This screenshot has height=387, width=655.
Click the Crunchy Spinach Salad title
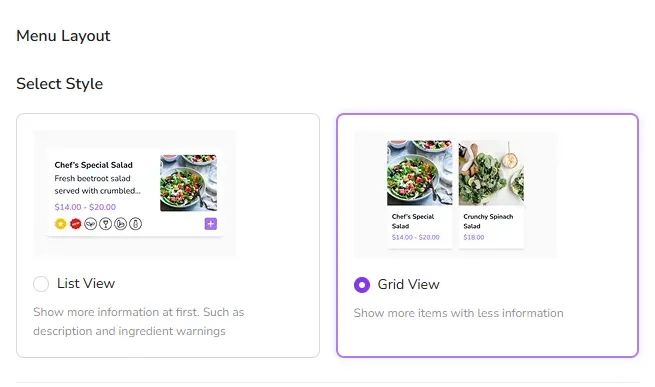(488, 221)
